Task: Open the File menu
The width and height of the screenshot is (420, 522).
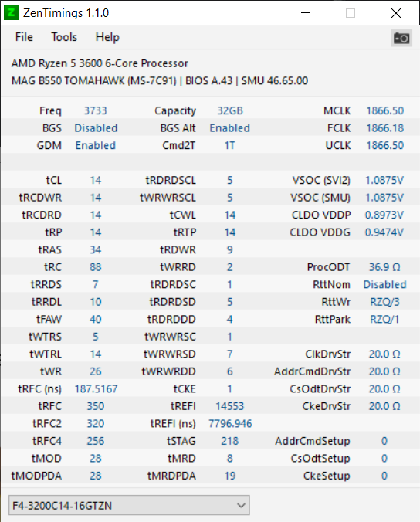Action: [x=24, y=37]
